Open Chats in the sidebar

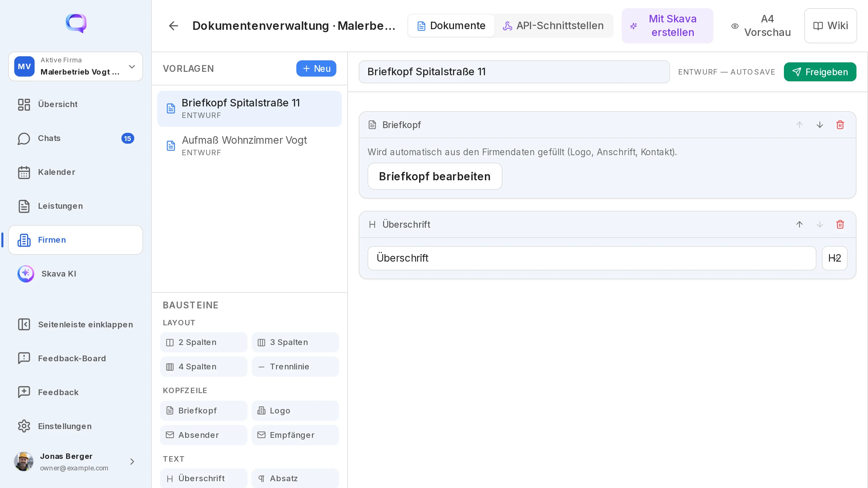tap(76, 138)
